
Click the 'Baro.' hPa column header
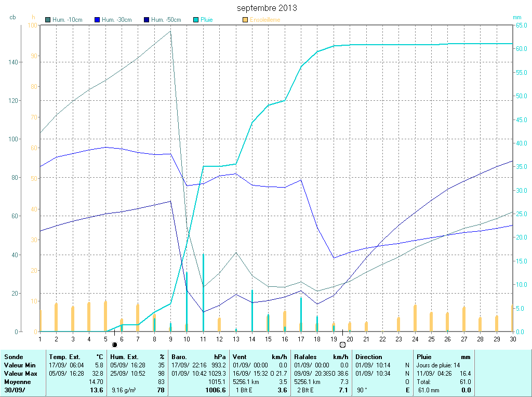[x=180, y=357]
